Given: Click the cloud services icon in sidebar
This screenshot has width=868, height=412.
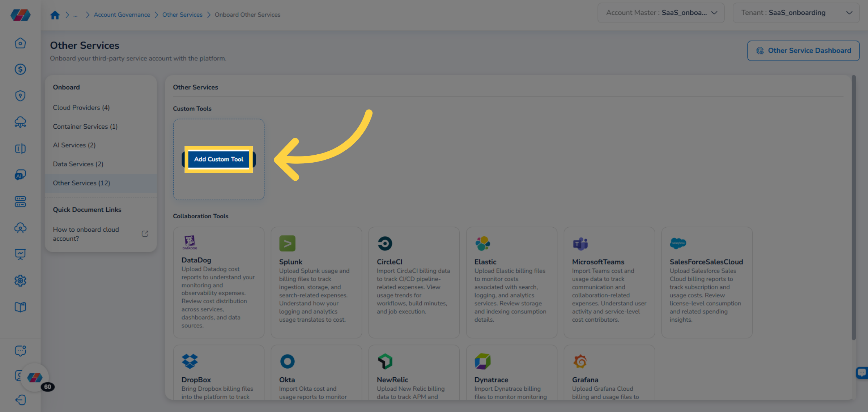Looking at the screenshot, I should [x=20, y=122].
